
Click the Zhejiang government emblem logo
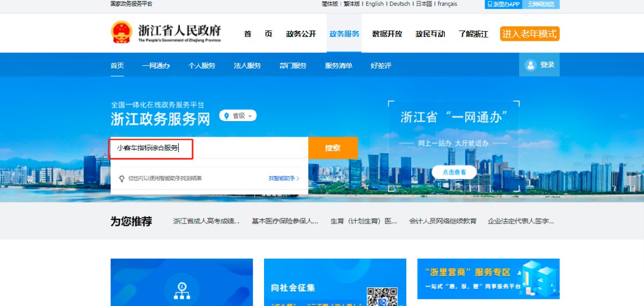tap(121, 32)
